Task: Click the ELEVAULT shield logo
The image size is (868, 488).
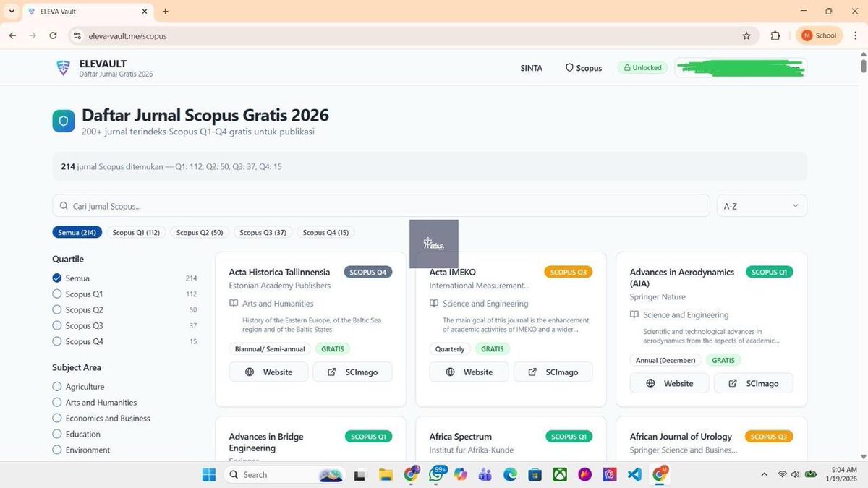Action: coord(63,68)
